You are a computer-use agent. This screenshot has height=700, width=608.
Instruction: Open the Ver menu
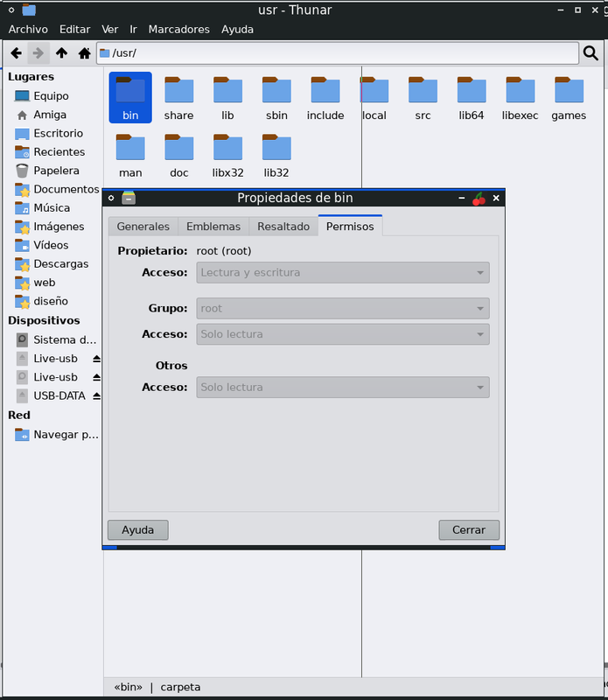pyautogui.click(x=110, y=30)
